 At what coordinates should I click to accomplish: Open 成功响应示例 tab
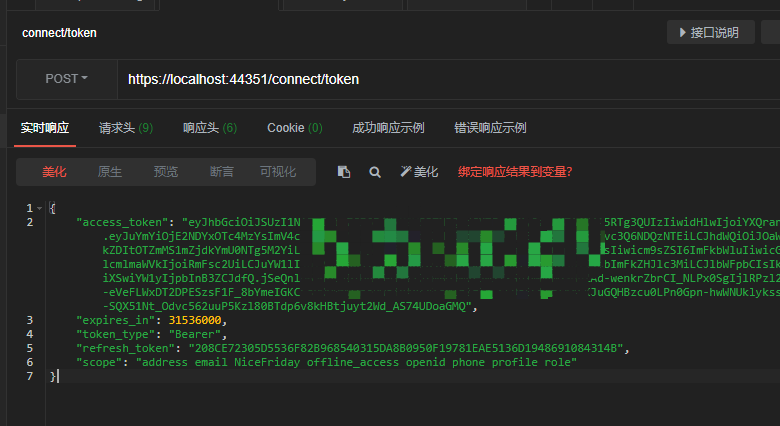point(388,128)
